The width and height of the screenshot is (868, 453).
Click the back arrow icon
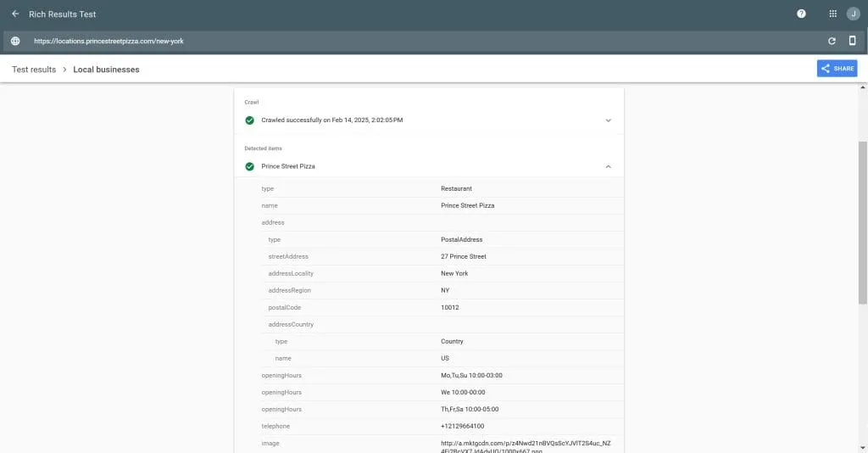point(15,14)
